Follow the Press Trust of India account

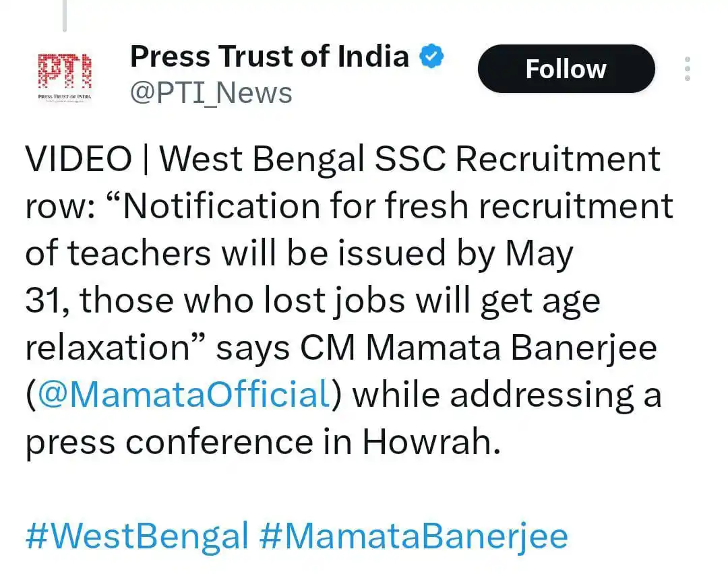[x=565, y=68]
